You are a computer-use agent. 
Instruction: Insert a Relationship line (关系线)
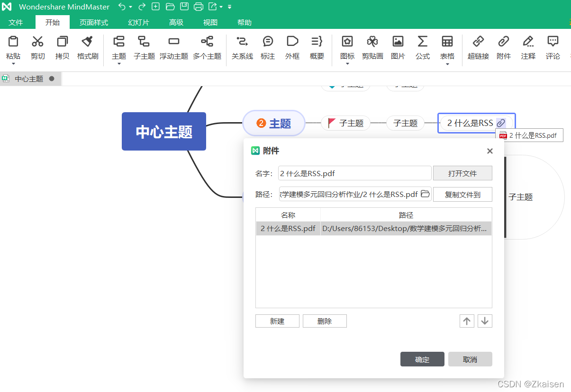[242, 48]
